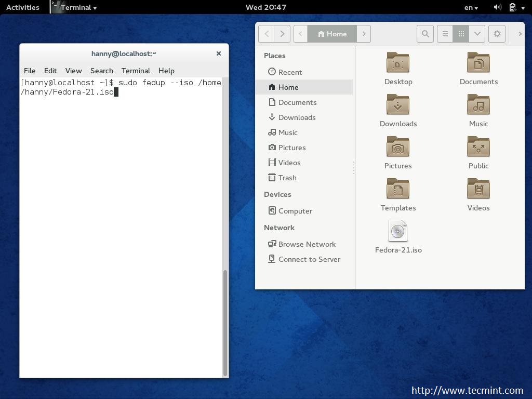Select Recent in the Places sidebar

click(x=289, y=72)
